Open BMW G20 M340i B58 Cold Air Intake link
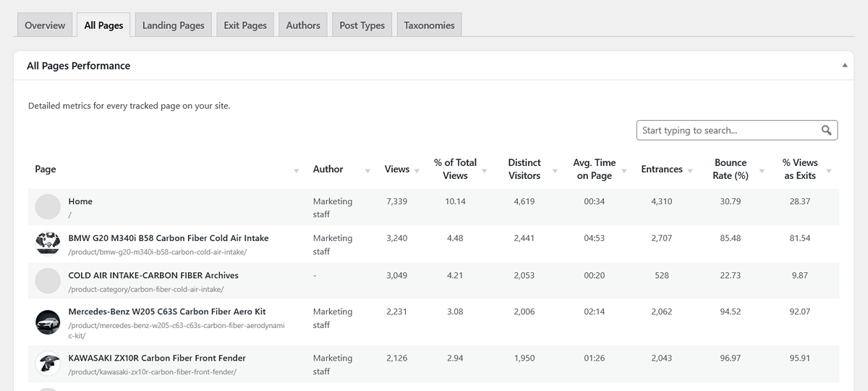The image size is (868, 391). [x=169, y=238]
